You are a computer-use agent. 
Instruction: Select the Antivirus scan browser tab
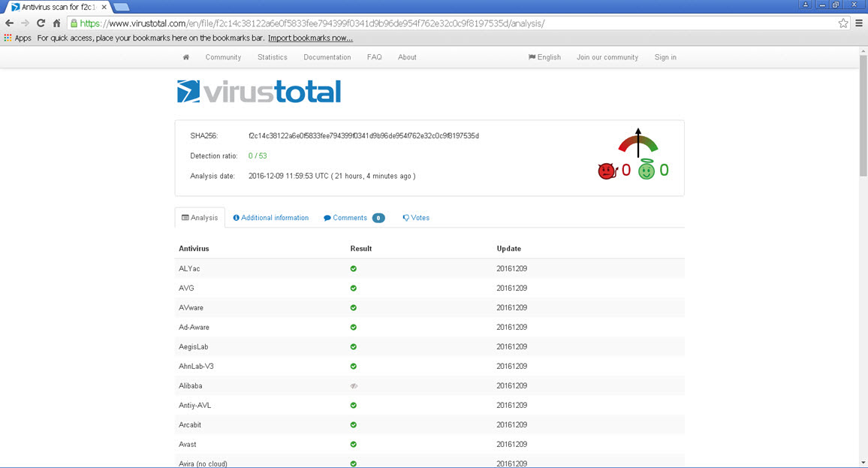tap(58, 8)
